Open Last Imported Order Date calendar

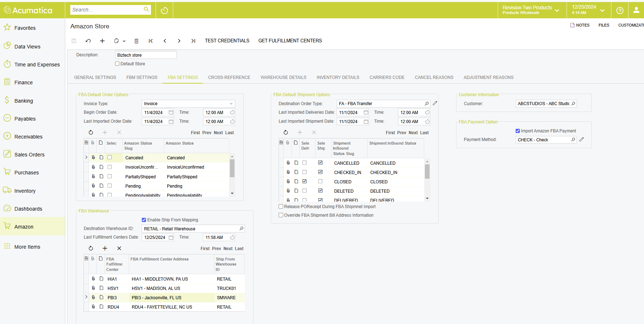(x=171, y=122)
